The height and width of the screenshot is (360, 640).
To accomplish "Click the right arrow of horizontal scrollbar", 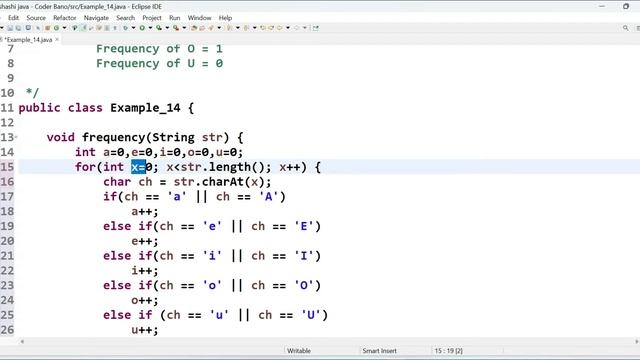I will tap(637, 342).
